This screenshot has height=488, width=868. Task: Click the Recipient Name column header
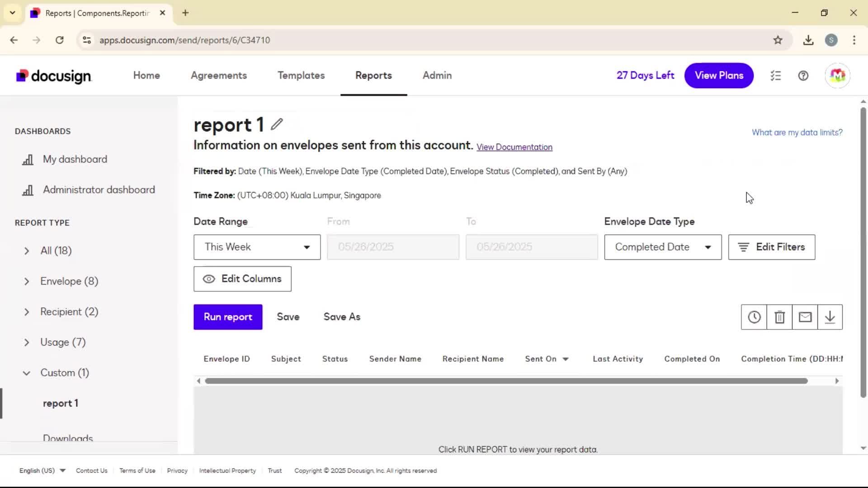[473, 359]
